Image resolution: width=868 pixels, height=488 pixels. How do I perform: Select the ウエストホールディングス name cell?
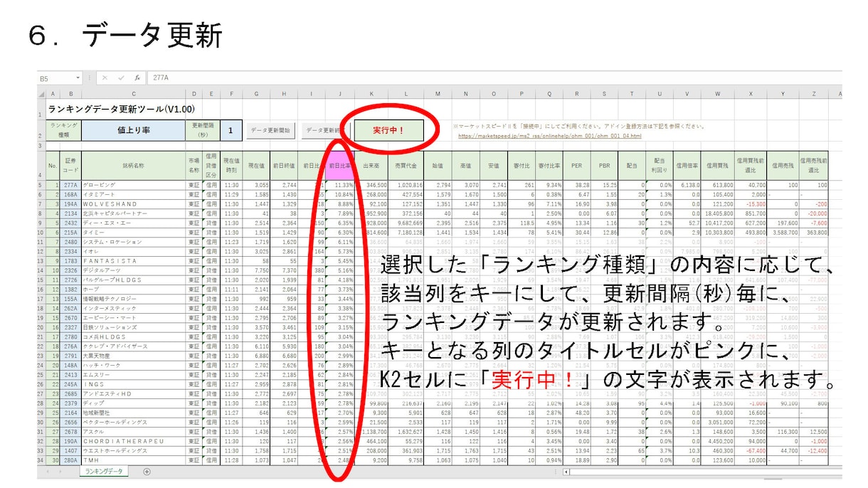[134, 451]
